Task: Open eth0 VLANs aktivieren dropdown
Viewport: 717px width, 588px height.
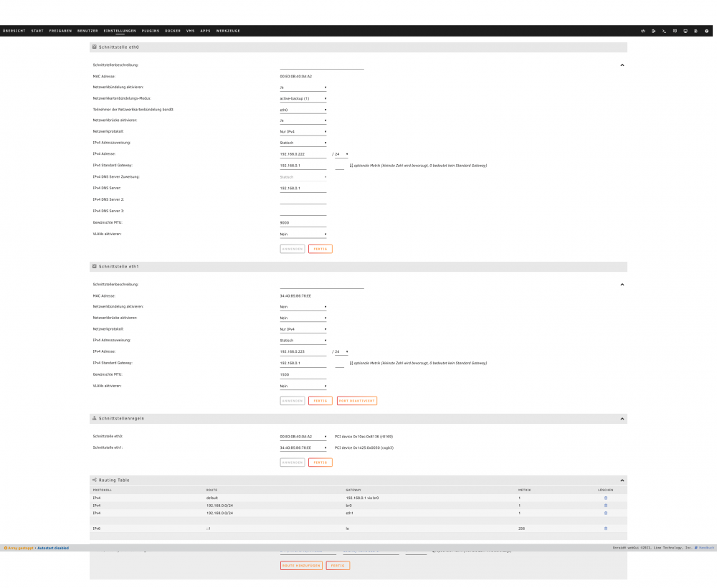Action: [x=303, y=234]
